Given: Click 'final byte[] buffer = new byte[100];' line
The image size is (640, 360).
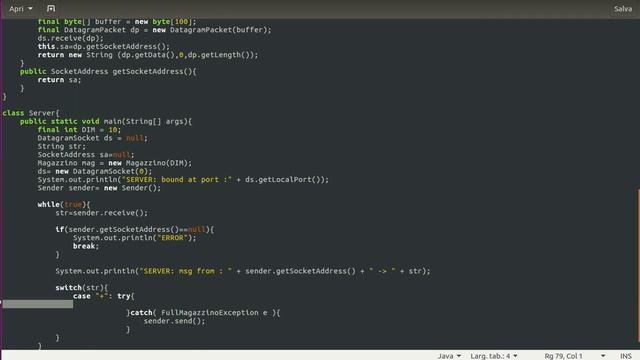Looking at the screenshot, I should click(x=117, y=22).
